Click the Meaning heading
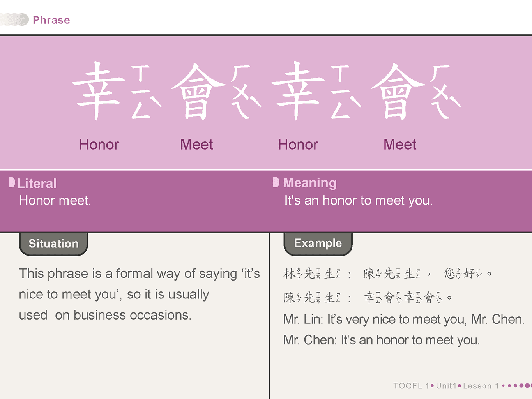 click(310, 183)
